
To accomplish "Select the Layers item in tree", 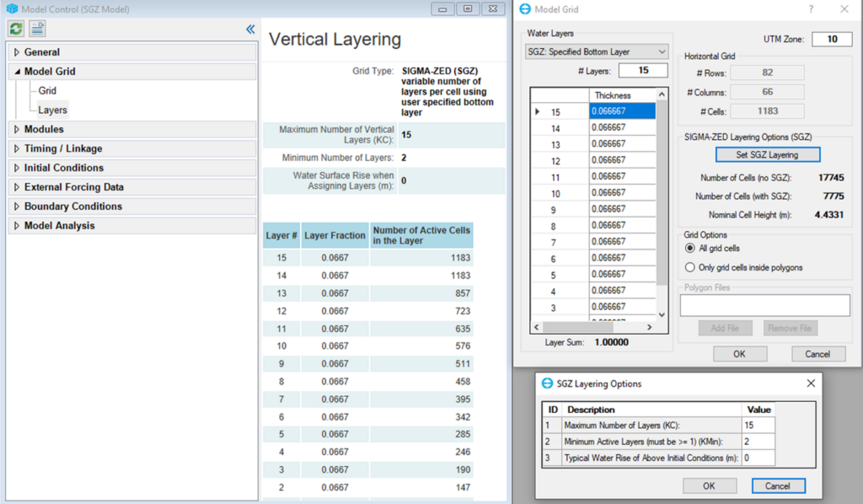I will point(52,110).
